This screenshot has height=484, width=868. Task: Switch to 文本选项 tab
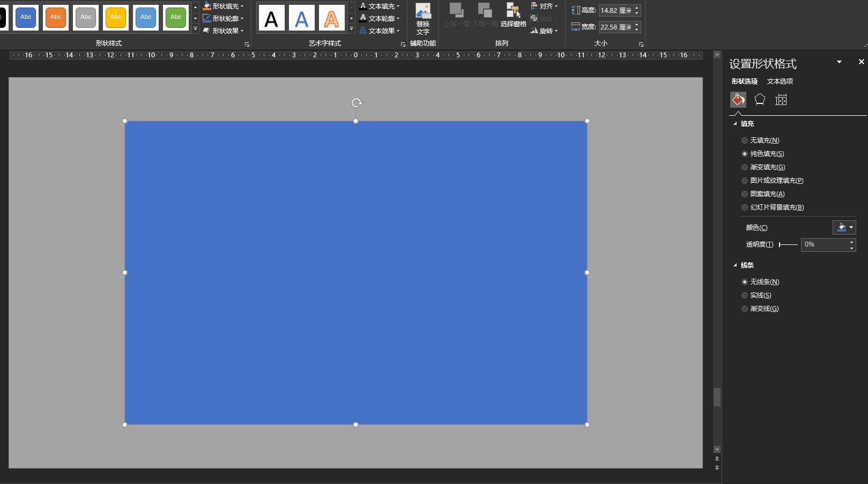780,81
